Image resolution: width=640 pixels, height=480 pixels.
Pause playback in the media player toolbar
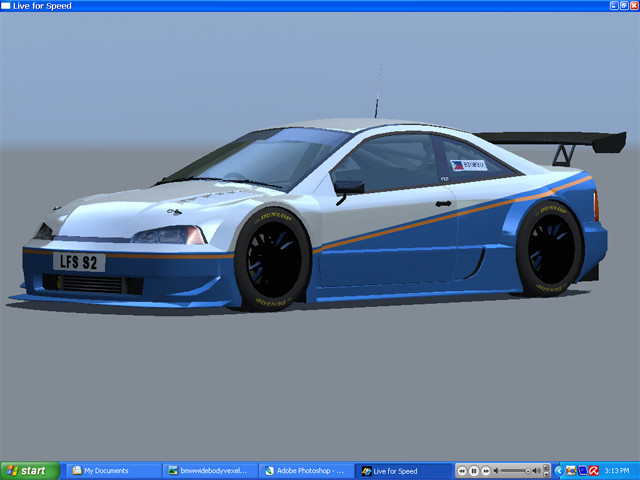474,471
